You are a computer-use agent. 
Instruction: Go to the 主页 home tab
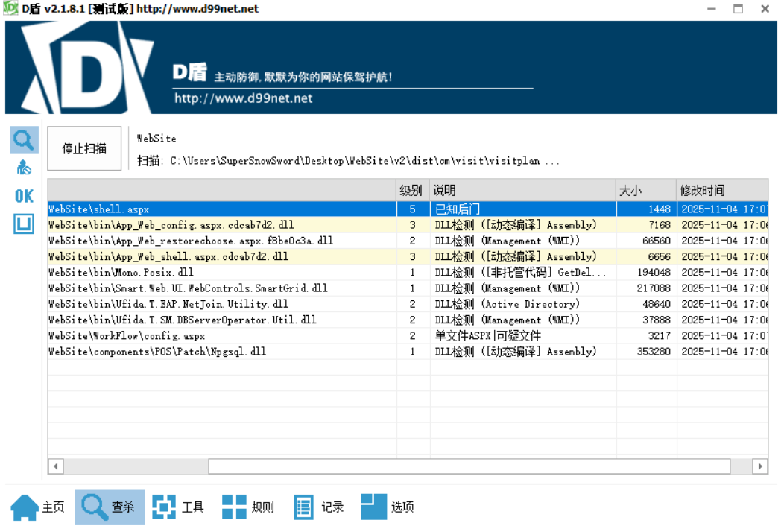38,507
